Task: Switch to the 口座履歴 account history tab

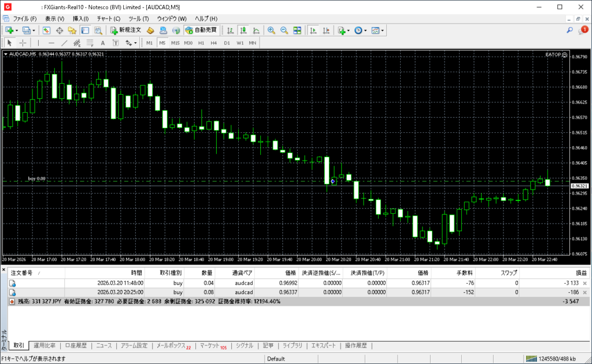Action: click(76, 346)
